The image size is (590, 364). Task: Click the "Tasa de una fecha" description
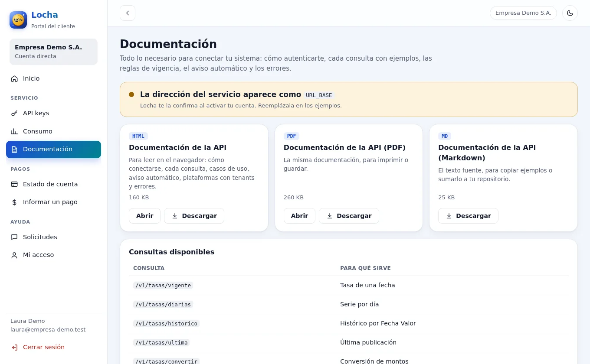point(367,285)
